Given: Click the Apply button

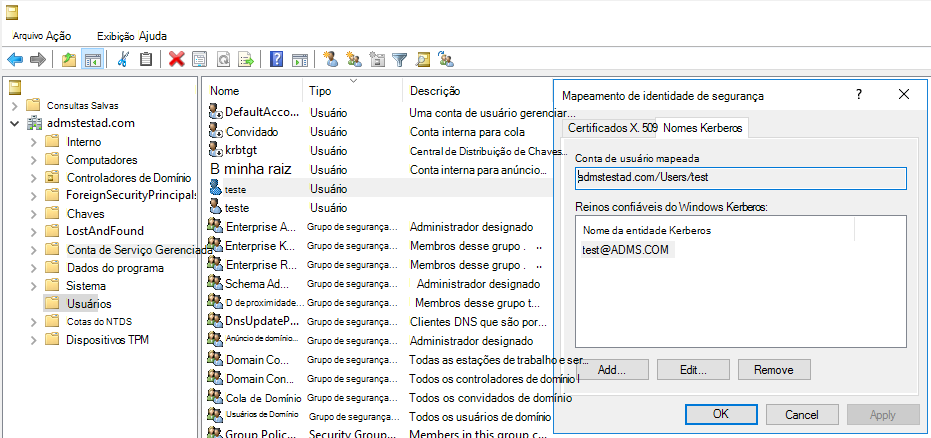Looking at the screenshot, I should pos(883,415).
